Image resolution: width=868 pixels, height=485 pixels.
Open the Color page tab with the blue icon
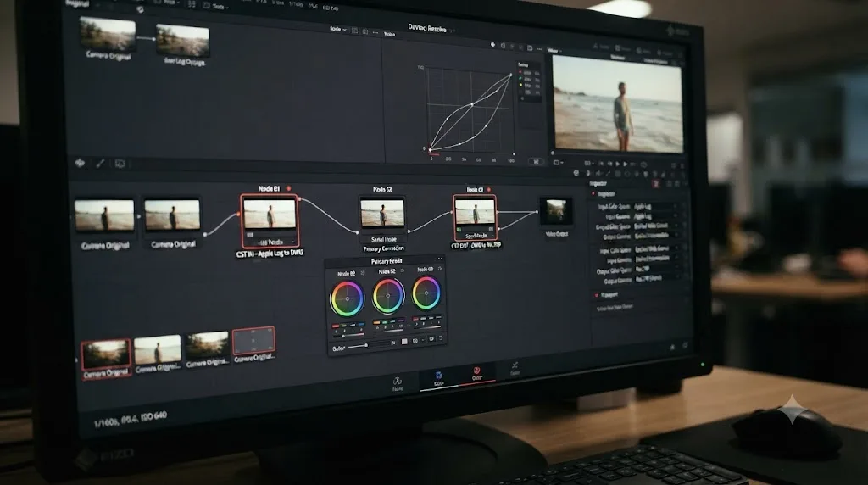[438, 378]
